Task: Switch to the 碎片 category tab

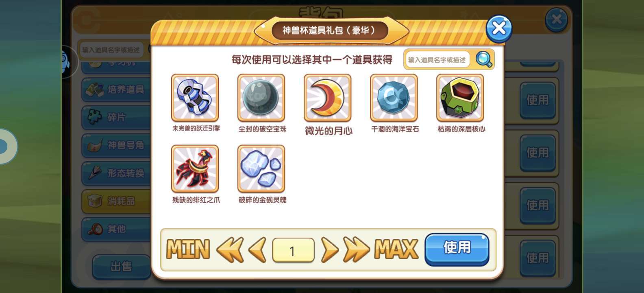Action: [x=116, y=117]
